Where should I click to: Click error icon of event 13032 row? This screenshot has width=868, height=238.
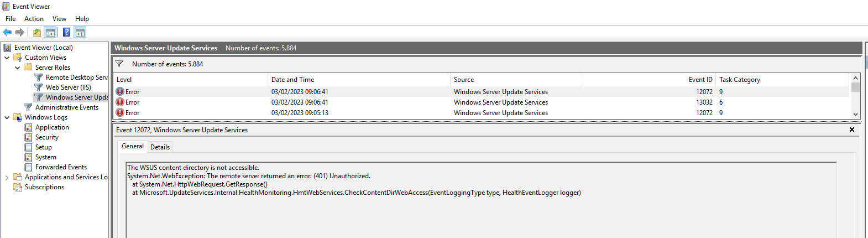point(120,102)
